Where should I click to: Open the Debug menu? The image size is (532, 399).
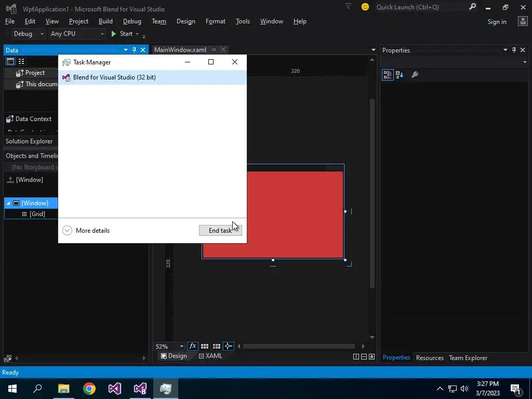pyautogui.click(x=132, y=21)
